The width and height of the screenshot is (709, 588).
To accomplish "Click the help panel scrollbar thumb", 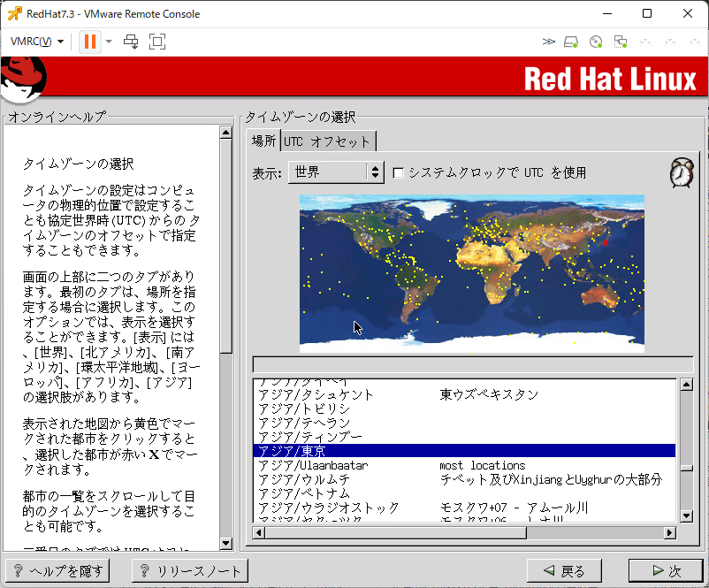I will click(225, 246).
